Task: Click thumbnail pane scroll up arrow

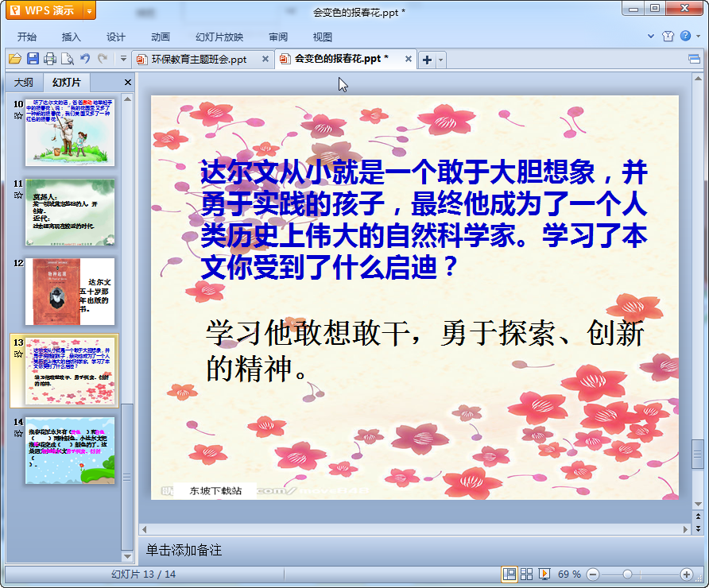Action: point(127,99)
